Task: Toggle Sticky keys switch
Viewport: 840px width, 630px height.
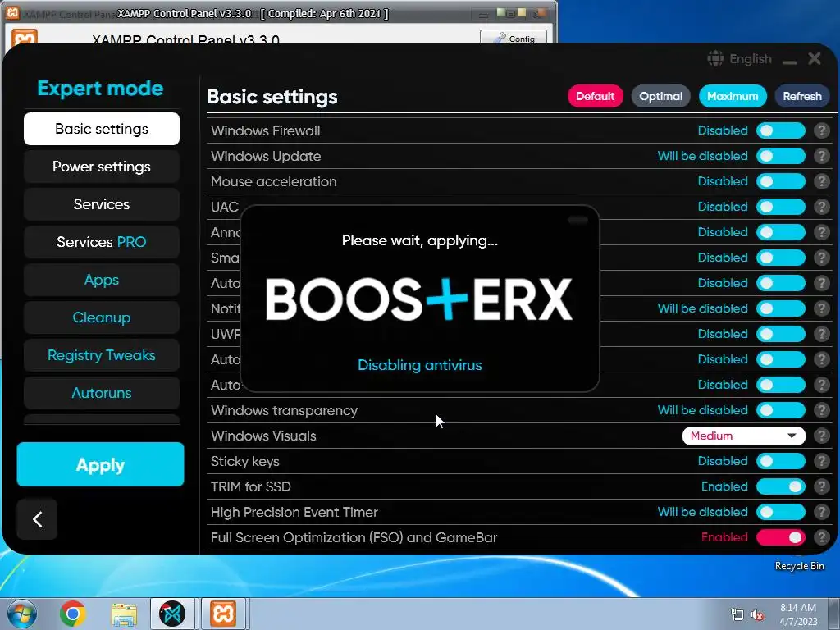Action: tap(781, 461)
